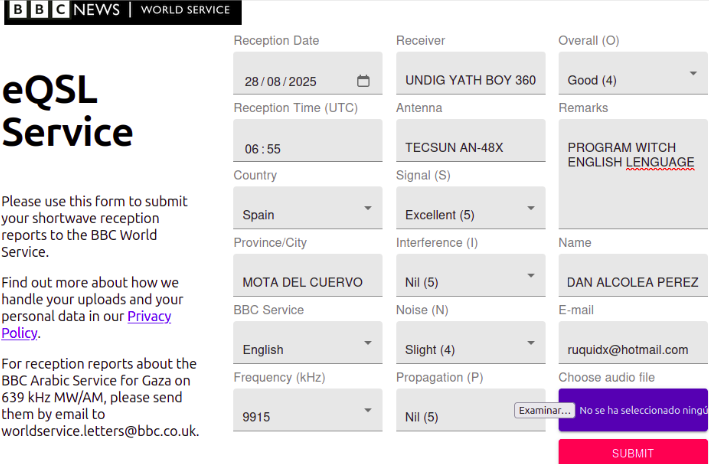Expand the Interference (I) dropdown
Screen dimensions: 709x464
[x=470, y=276]
